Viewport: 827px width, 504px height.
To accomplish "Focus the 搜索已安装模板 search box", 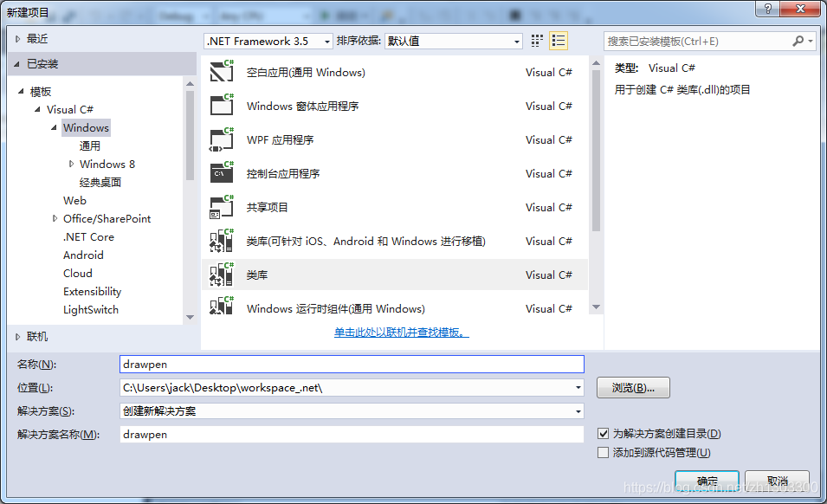I will click(697, 41).
